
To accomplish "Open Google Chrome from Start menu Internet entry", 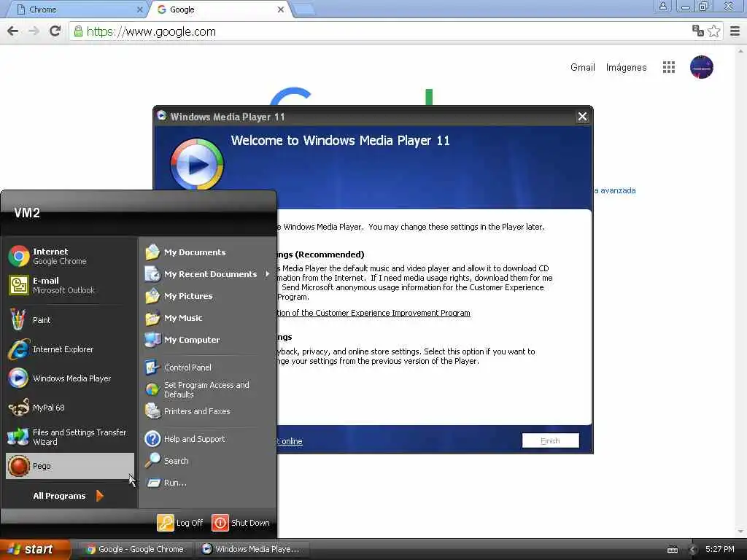I will coord(69,256).
